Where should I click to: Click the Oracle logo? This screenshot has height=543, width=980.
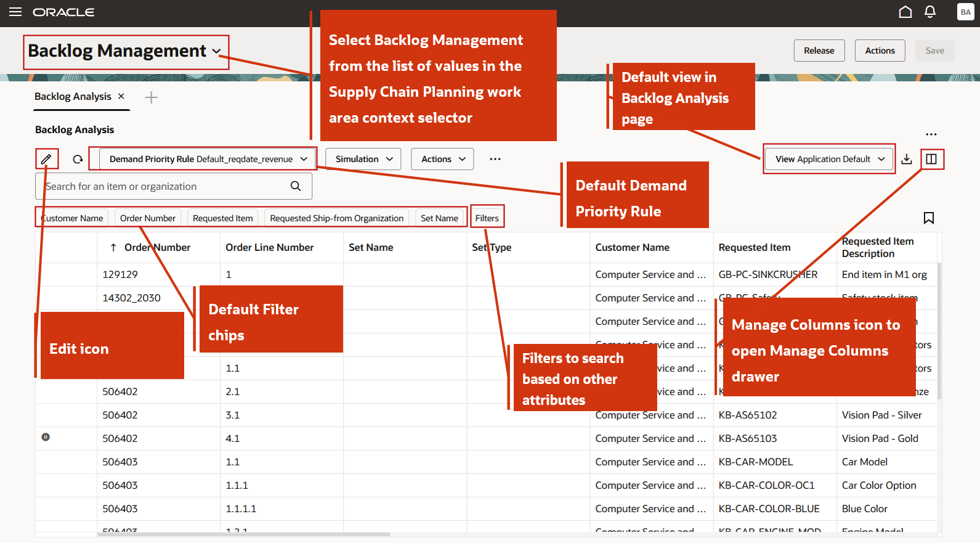click(63, 12)
